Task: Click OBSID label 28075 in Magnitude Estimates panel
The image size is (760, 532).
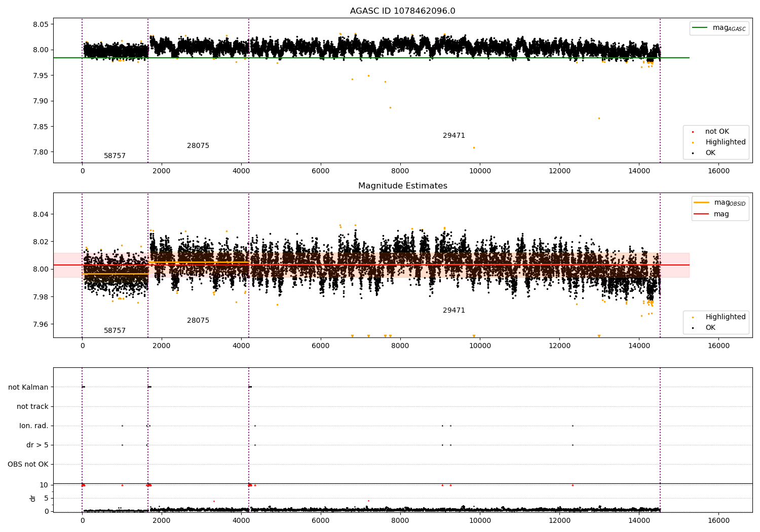Action: click(198, 321)
